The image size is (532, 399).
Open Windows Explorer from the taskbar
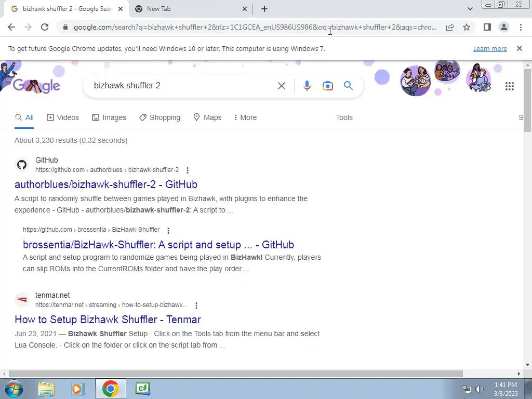(x=46, y=389)
